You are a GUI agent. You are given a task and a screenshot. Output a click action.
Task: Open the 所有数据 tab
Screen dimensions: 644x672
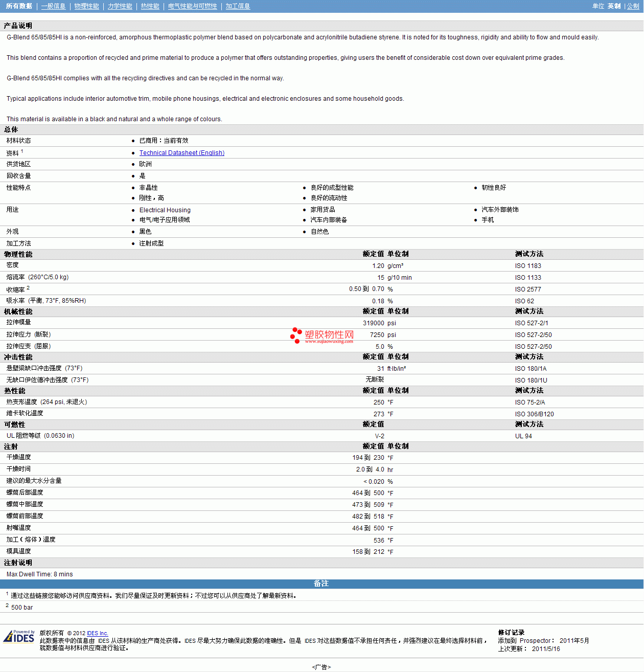(19, 6)
